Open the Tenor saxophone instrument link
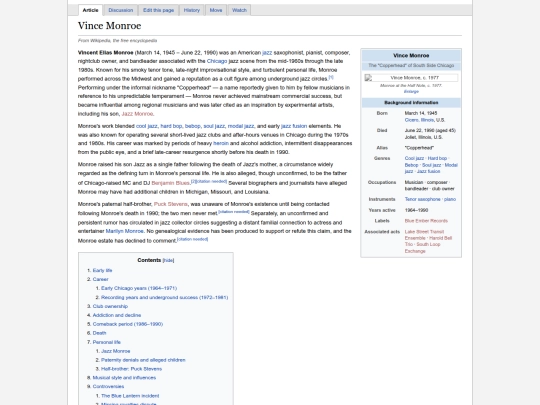This screenshot has width=540, height=405. [x=422, y=199]
